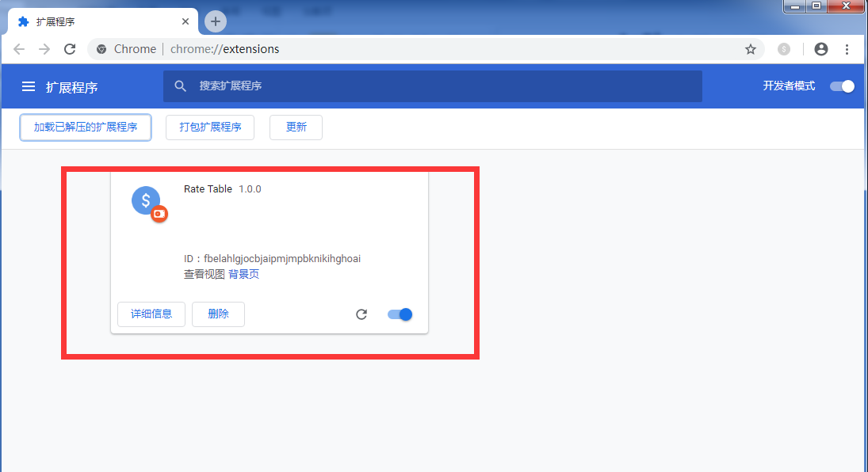Open the 背景页 link
This screenshot has height=472, width=868.
(x=243, y=275)
